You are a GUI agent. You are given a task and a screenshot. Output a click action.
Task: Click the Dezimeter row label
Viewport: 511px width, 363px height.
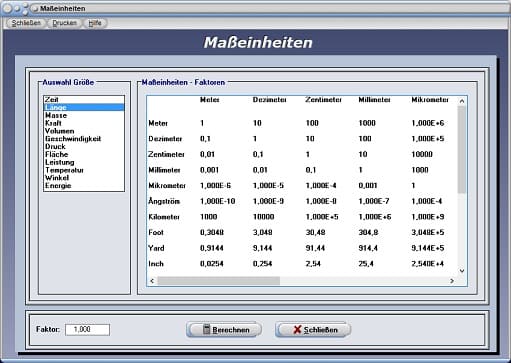point(165,139)
